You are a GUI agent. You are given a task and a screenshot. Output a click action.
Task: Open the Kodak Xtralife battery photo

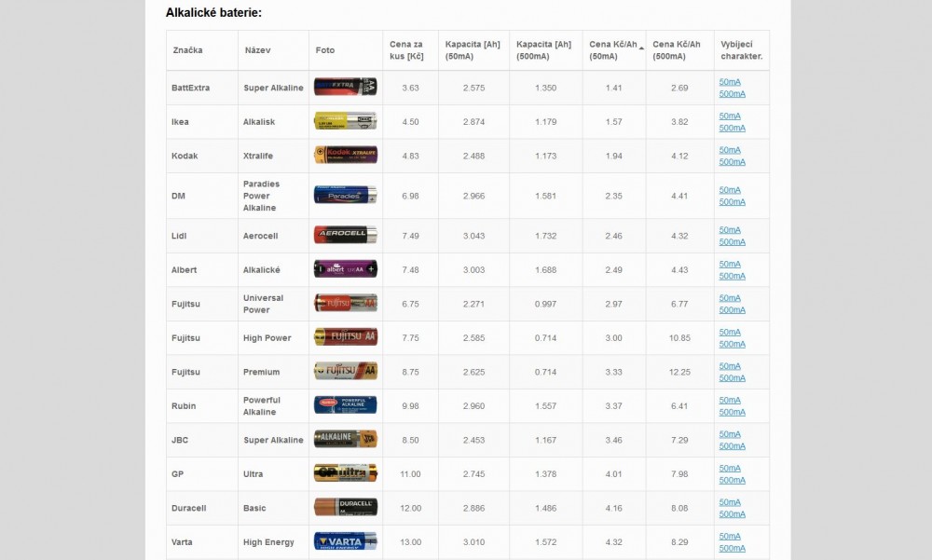(346, 156)
